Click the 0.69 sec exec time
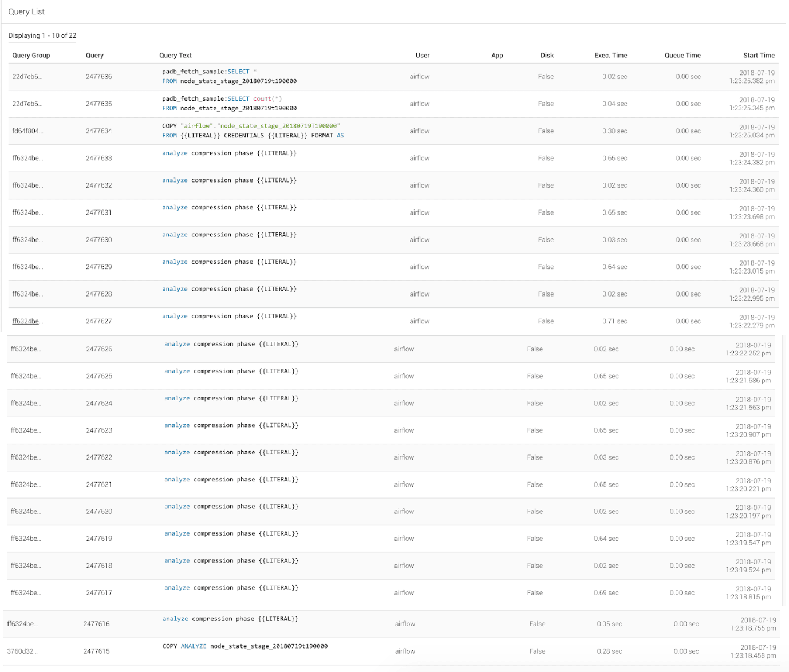Viewport: 789px width, 672px height. [x=606, y=593]
